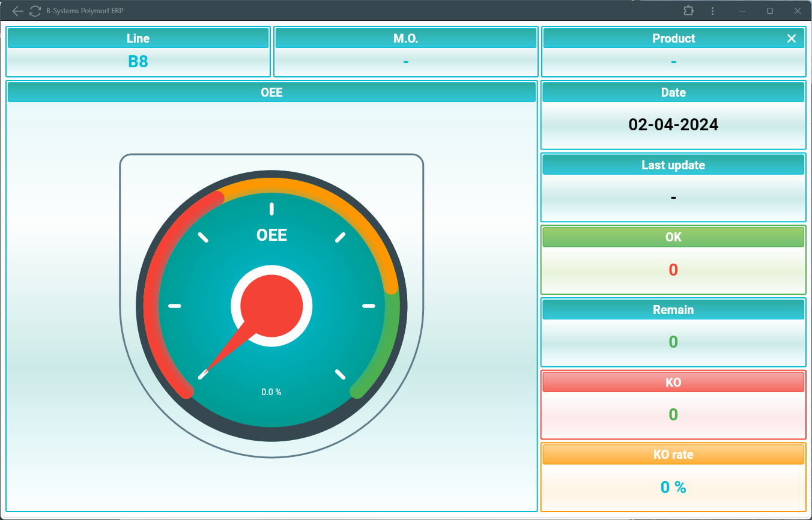Select the B8 line value
The width and height of the screenshot is (812, 520).
[138, 61]
